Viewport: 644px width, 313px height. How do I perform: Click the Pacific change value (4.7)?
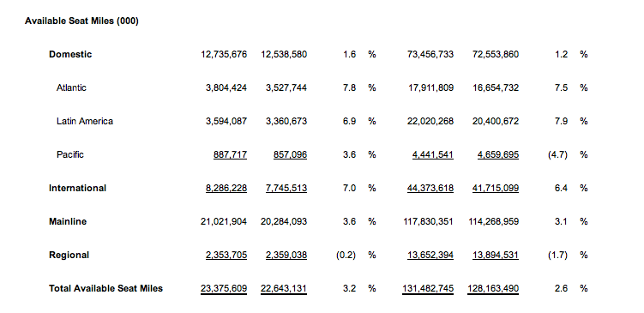pos(557,154)
